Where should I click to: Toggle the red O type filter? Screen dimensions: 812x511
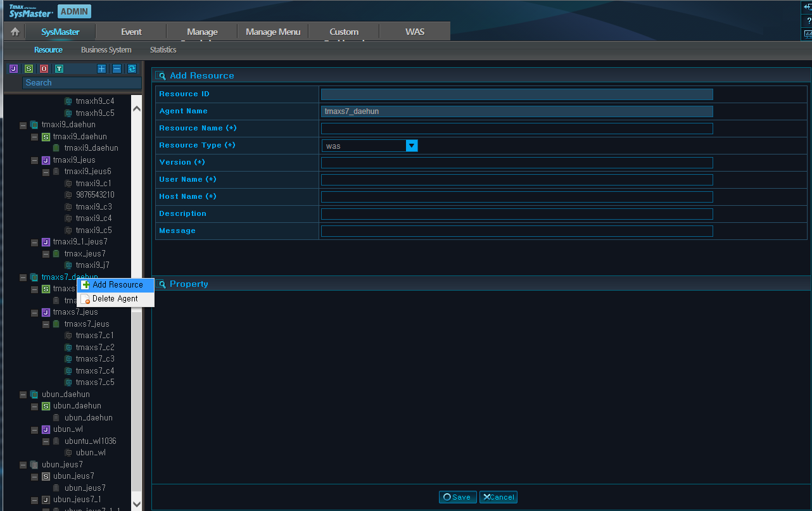coord(44,68)
